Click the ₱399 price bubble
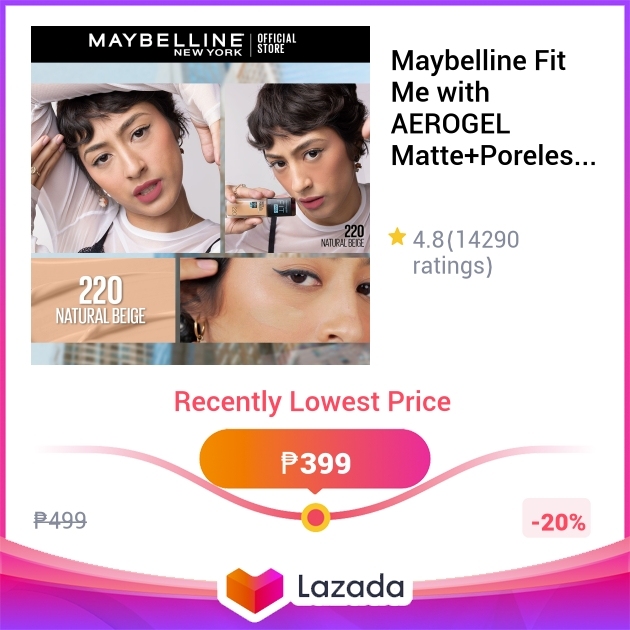Image resolution: width=630 pixels, height=630 pixels. [x=315, y=460]
